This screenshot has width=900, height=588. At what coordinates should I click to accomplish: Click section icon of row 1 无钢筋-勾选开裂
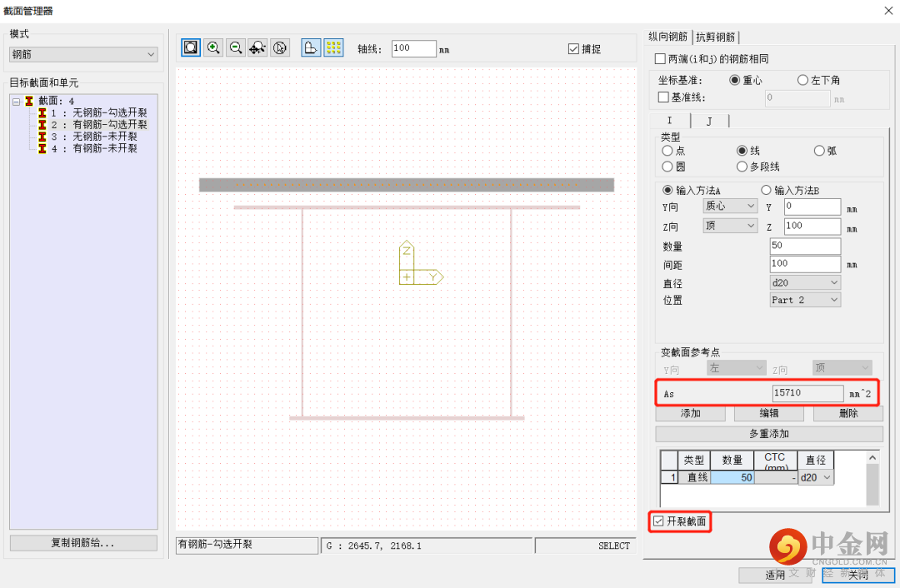pyautogui.click(x=42, y=113)
